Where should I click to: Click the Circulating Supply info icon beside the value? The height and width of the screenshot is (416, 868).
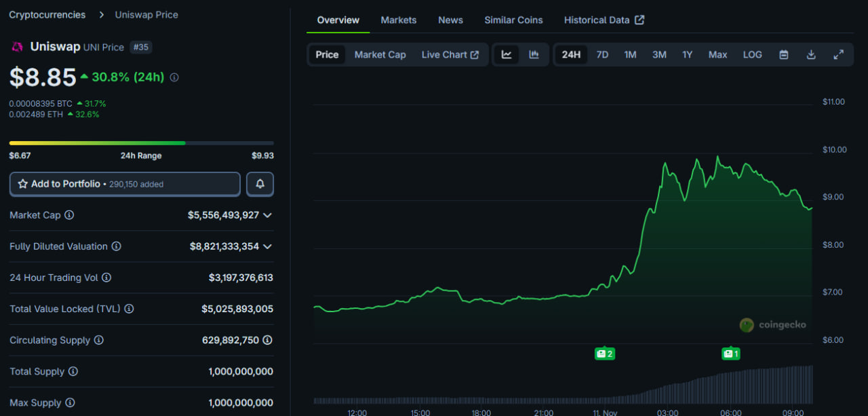(268, 340)
